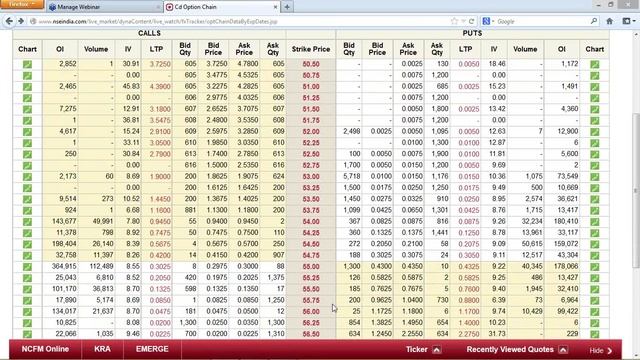Click puts LTP 0.4325 link
The height and width of the screenshot is (360, 640).
(469, 267)
